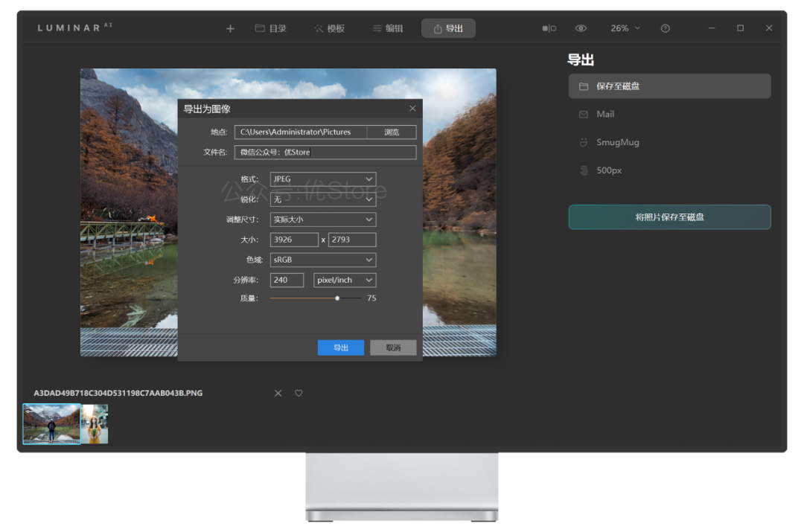Click the folder icon beside 保存至磁盘
The height and width of the screenshot is (532, 804).
pyautogui.click(x=584, y=86)
